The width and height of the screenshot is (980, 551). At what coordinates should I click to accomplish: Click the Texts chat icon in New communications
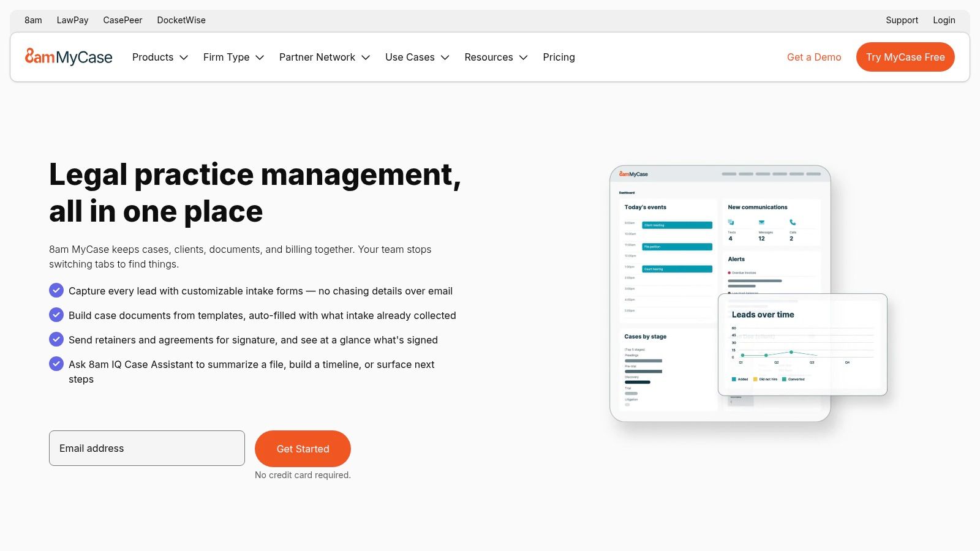(731, 222)
